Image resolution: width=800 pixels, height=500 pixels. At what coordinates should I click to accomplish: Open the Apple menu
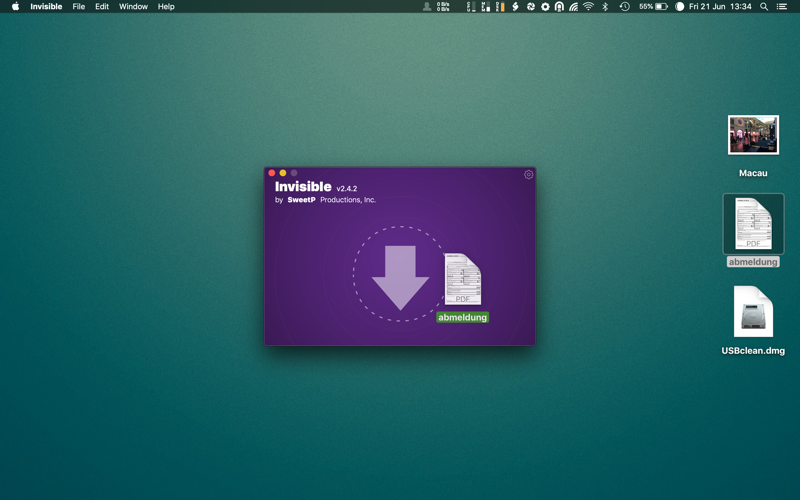tap(15, 7)
